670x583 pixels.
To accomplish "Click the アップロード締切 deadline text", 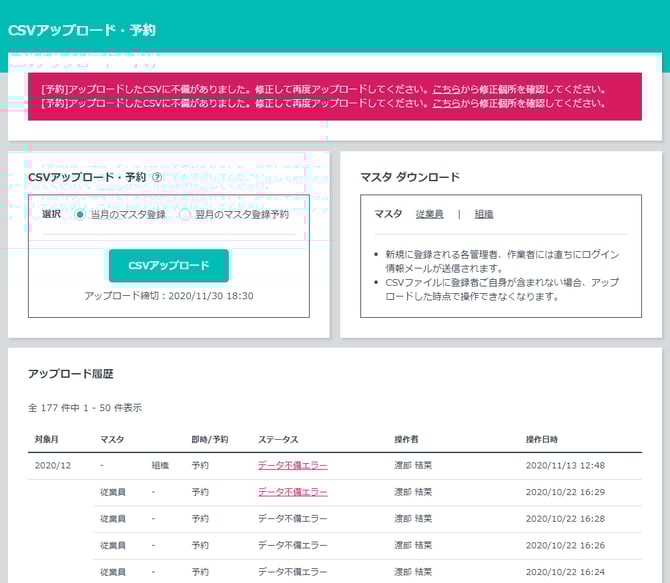I will (169, 296).
